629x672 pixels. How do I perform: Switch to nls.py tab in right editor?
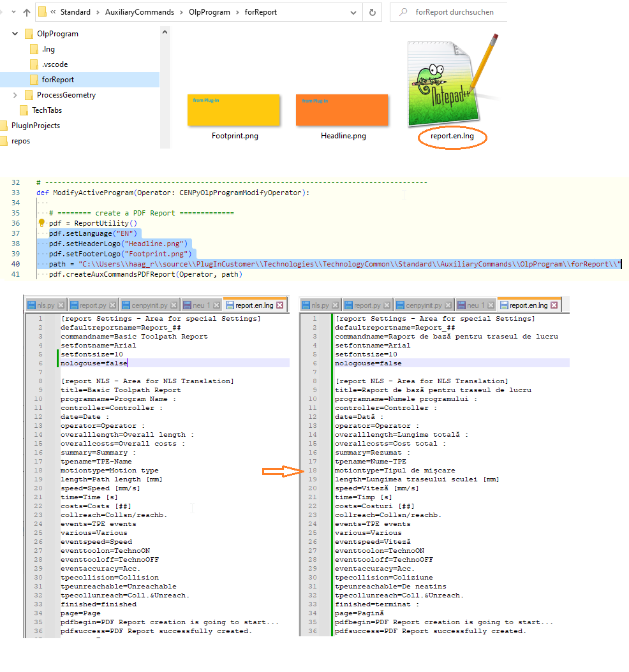[x=320, y=305]
